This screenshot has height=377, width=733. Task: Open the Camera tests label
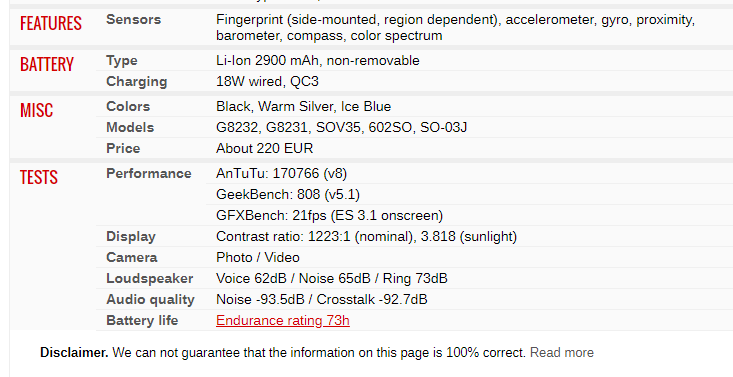pyautogui.click(x=132, y=257)
